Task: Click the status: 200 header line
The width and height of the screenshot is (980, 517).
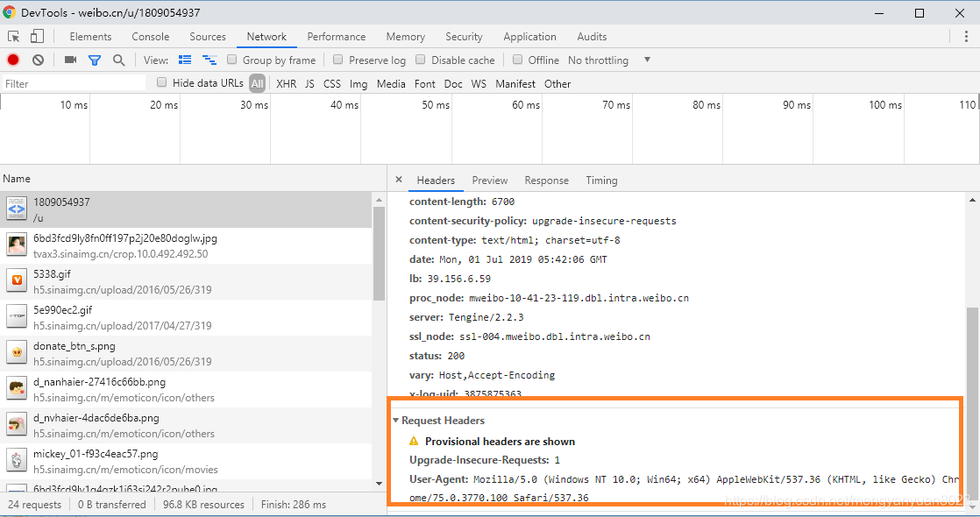Action: [437, 356]
